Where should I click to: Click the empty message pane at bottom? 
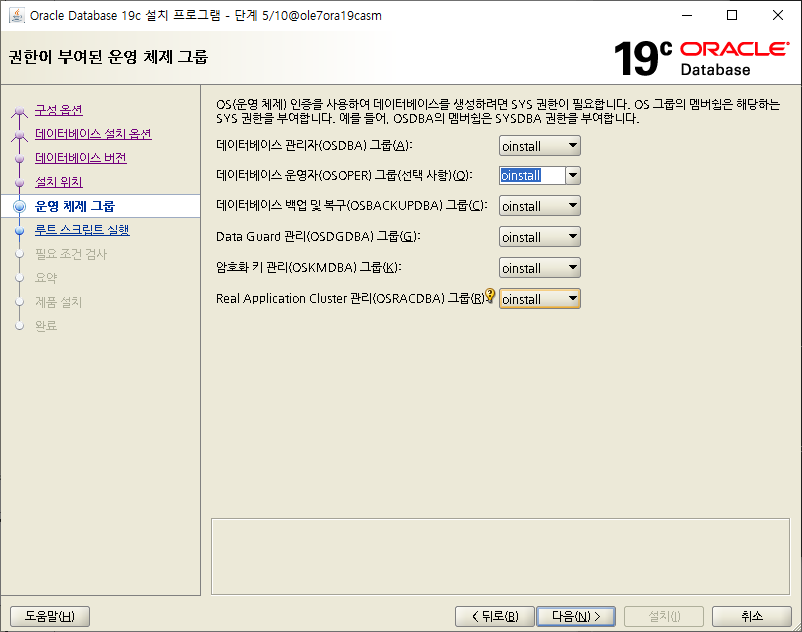click(500, 557)
